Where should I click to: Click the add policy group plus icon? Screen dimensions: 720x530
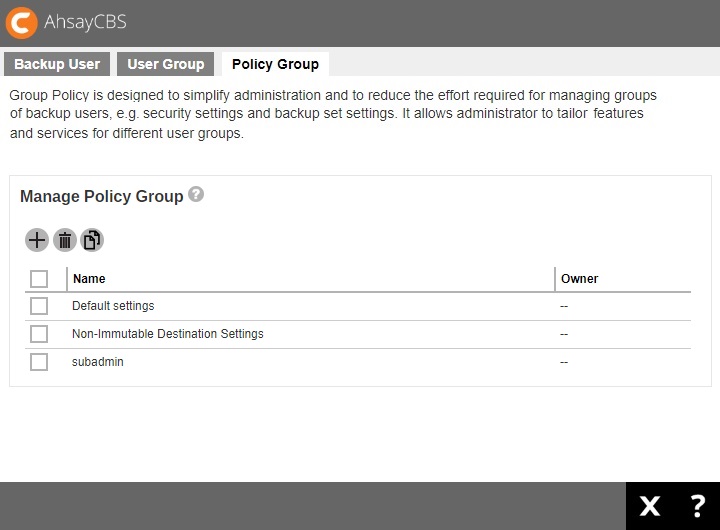37,240
